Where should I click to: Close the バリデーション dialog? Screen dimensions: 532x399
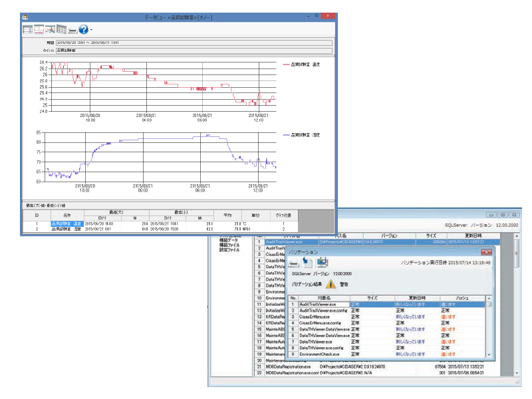(486, 252)
